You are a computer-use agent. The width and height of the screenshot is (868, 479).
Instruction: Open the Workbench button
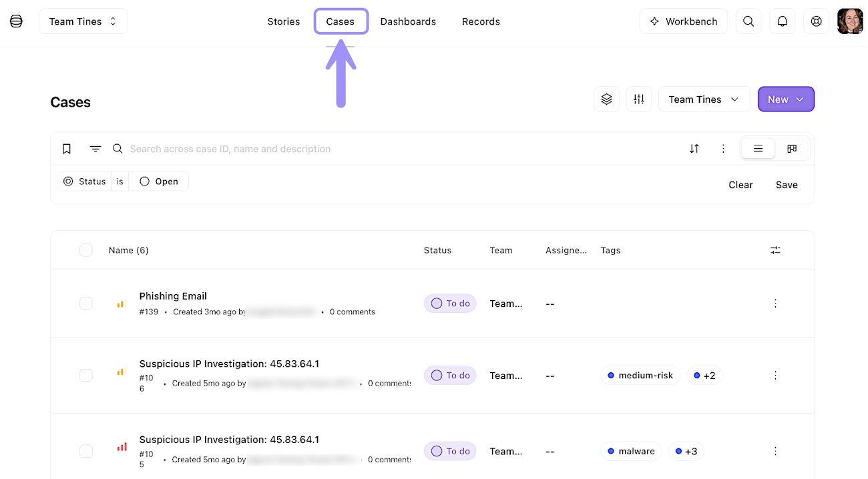[683, 21]
